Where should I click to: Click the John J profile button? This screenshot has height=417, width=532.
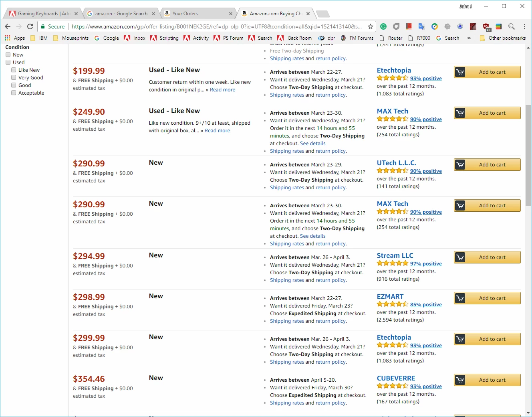pos(465,6)
